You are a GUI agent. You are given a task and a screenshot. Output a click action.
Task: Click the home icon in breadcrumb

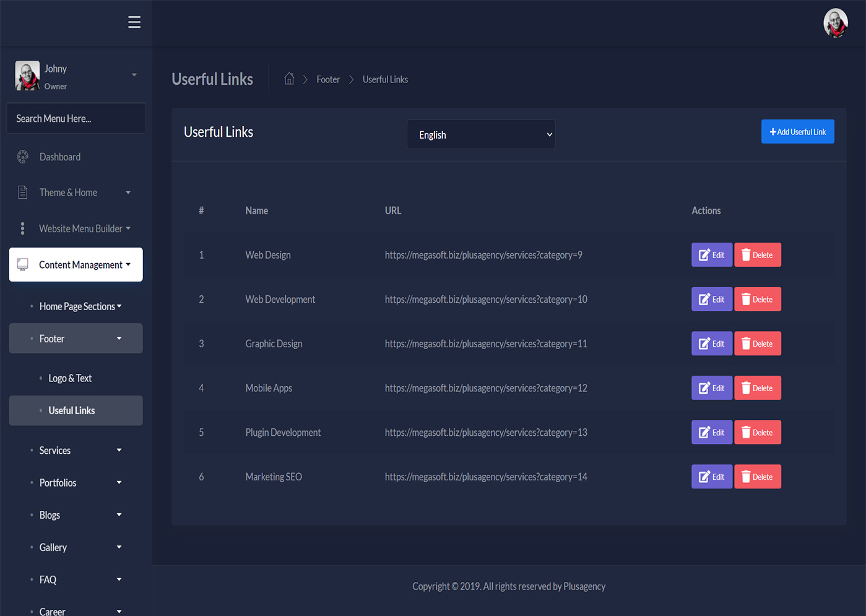289,79
